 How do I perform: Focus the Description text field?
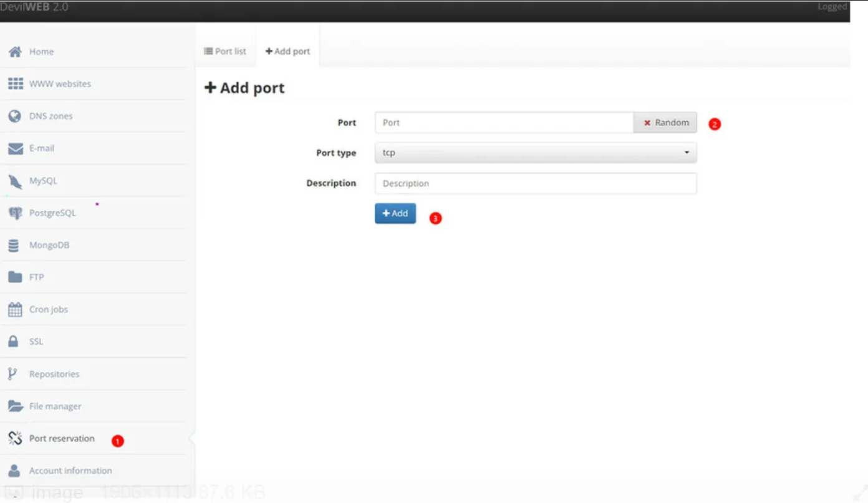(535, 183)
